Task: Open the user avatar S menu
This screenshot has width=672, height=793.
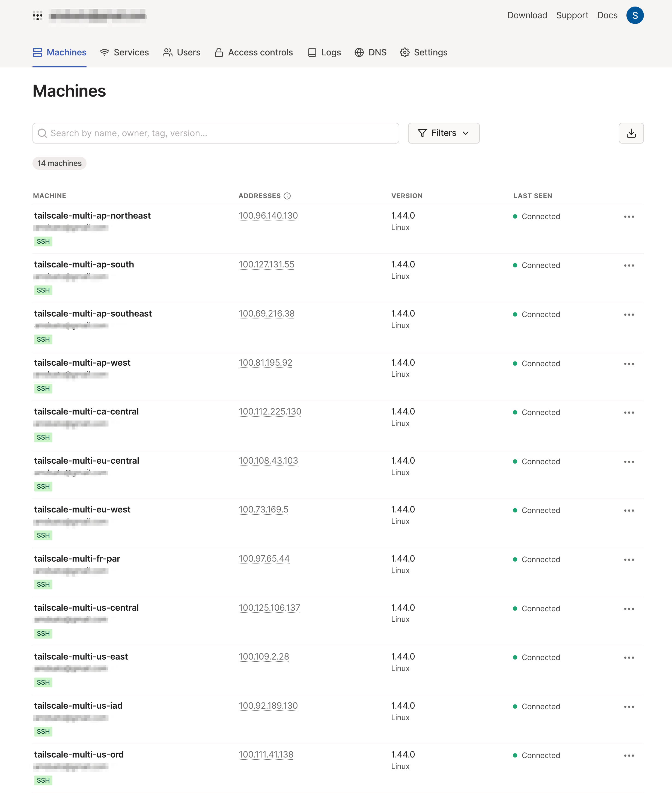Action: (x=635, y=16)
